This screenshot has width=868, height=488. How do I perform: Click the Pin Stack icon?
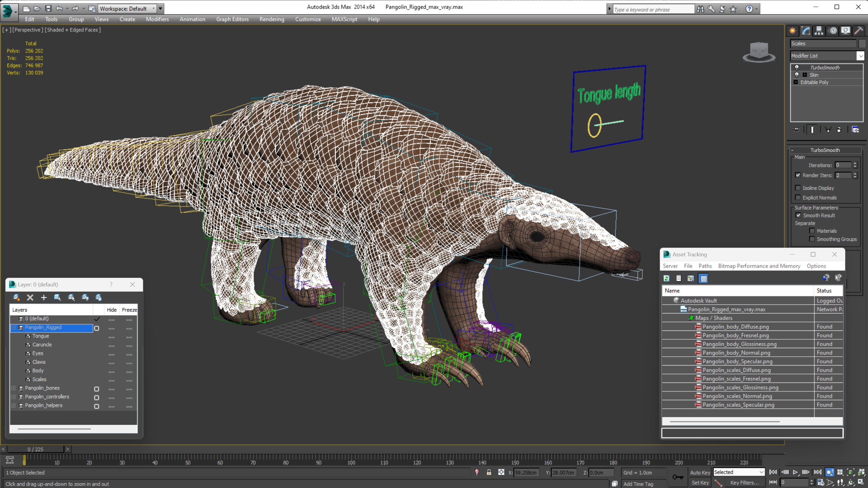coord(796,130)
